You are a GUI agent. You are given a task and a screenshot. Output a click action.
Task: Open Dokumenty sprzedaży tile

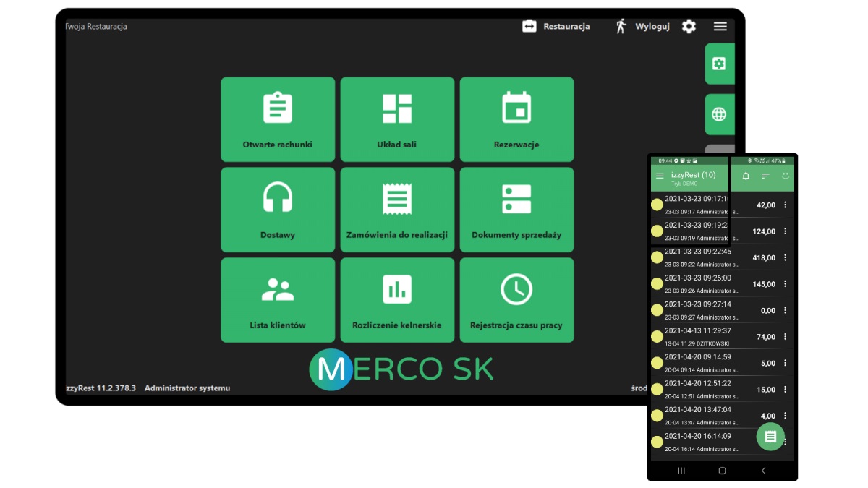click(x=516, y=210)
